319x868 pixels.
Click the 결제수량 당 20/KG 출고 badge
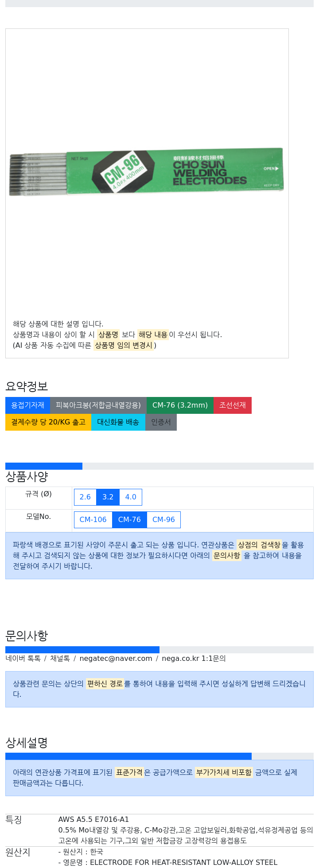coord(48,422)
